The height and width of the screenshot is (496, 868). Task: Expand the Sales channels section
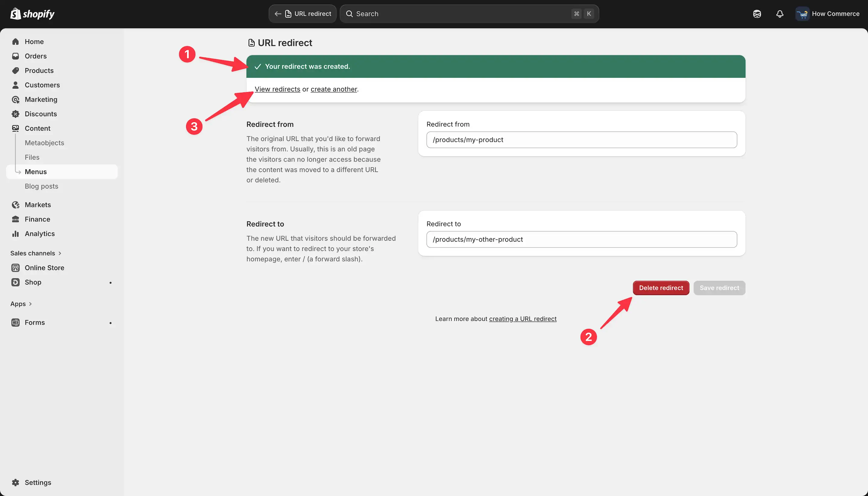tap(36, 253)
